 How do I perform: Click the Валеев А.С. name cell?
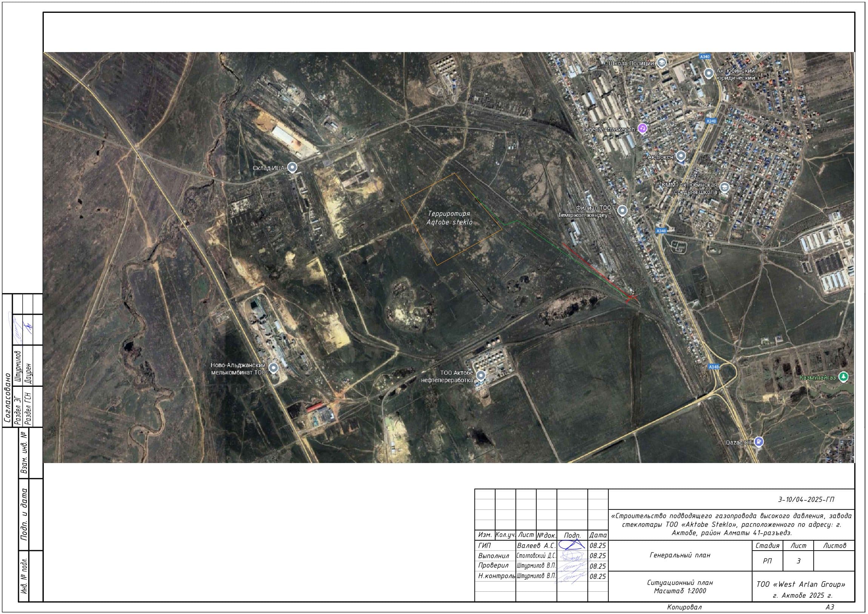tap(536, 546)
